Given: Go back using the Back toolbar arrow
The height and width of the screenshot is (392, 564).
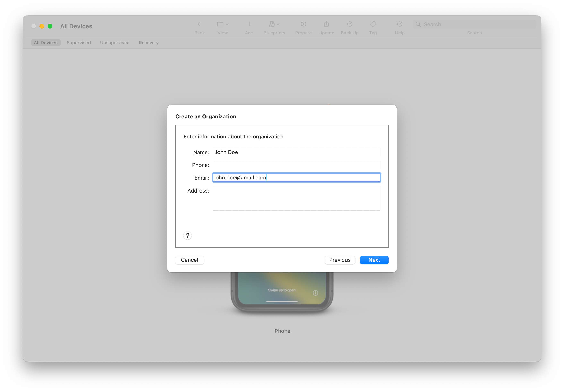Looking at the screenshot, I should pos(199,24).
